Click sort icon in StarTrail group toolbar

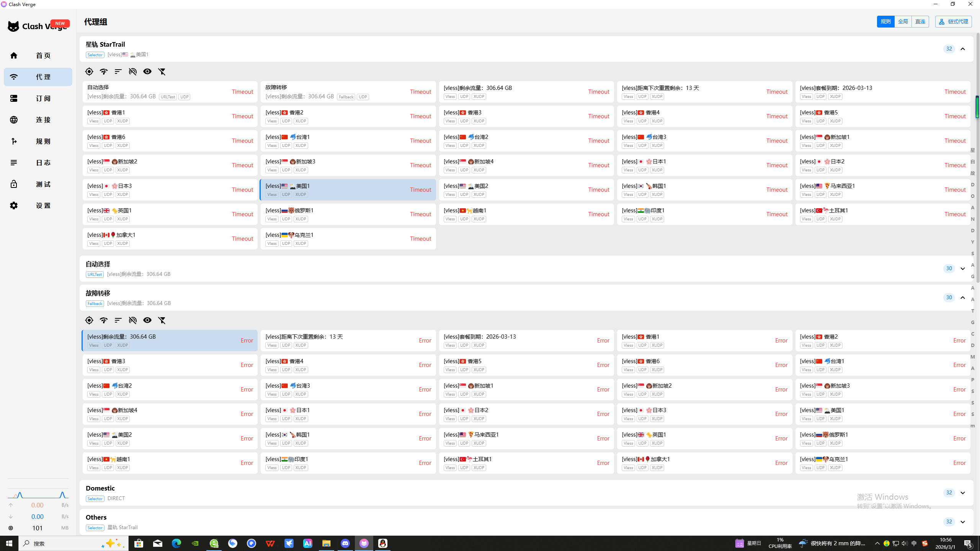118,72
